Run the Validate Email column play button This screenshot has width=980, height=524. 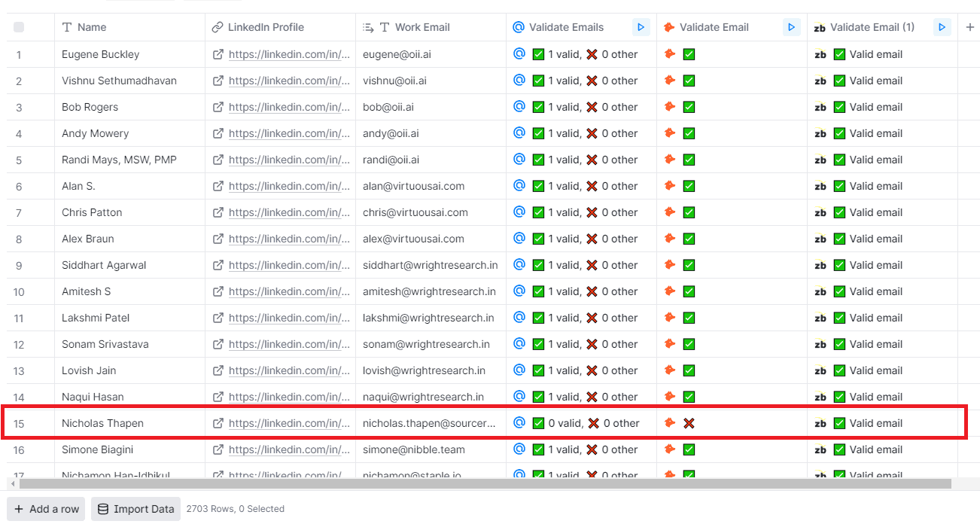791,27
